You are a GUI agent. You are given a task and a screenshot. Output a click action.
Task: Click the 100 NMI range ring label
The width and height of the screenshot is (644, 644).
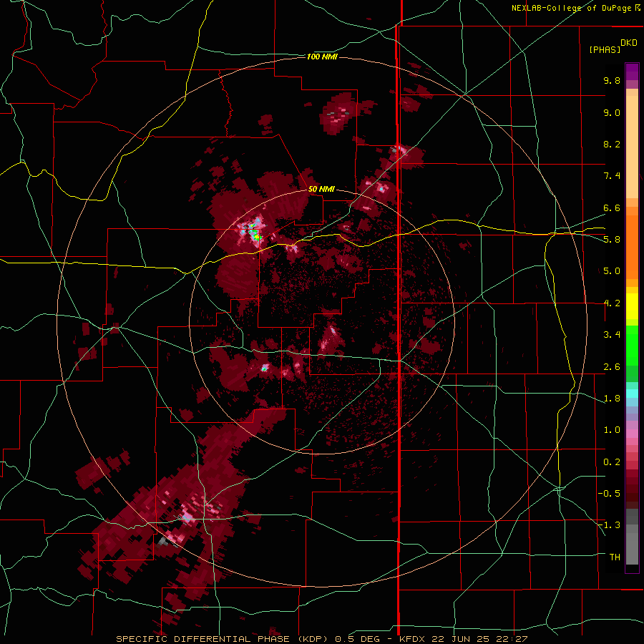[x=323, y=57]
